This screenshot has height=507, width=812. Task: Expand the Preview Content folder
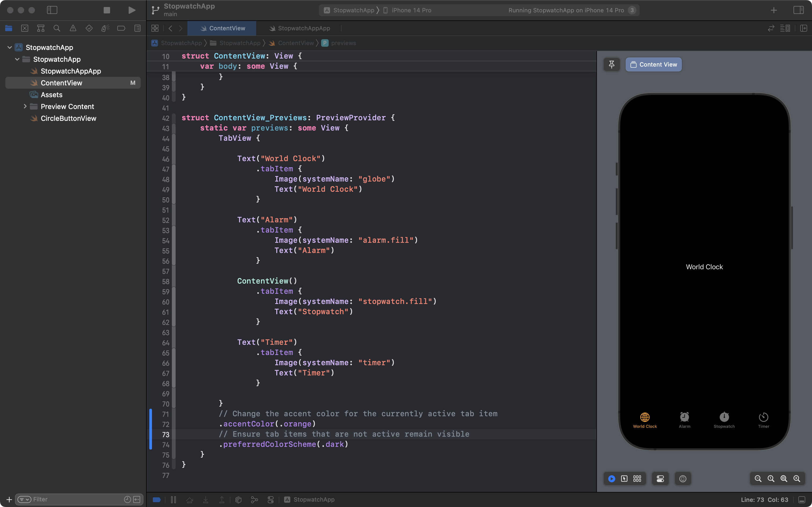click(x=25, y=106)
